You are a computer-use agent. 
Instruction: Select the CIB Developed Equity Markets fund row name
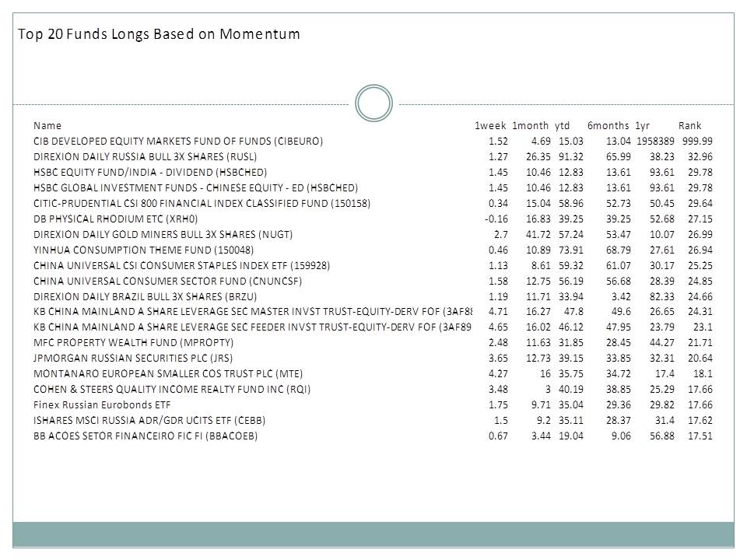pos(178,141)
